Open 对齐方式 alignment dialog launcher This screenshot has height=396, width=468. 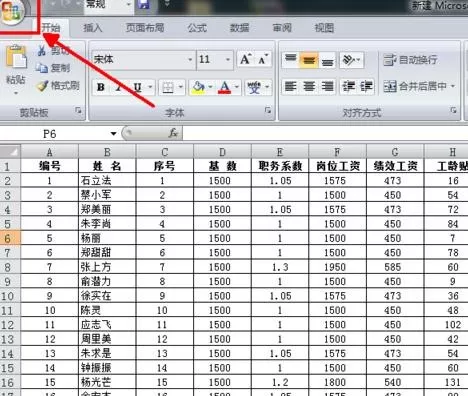coord(453,110)
